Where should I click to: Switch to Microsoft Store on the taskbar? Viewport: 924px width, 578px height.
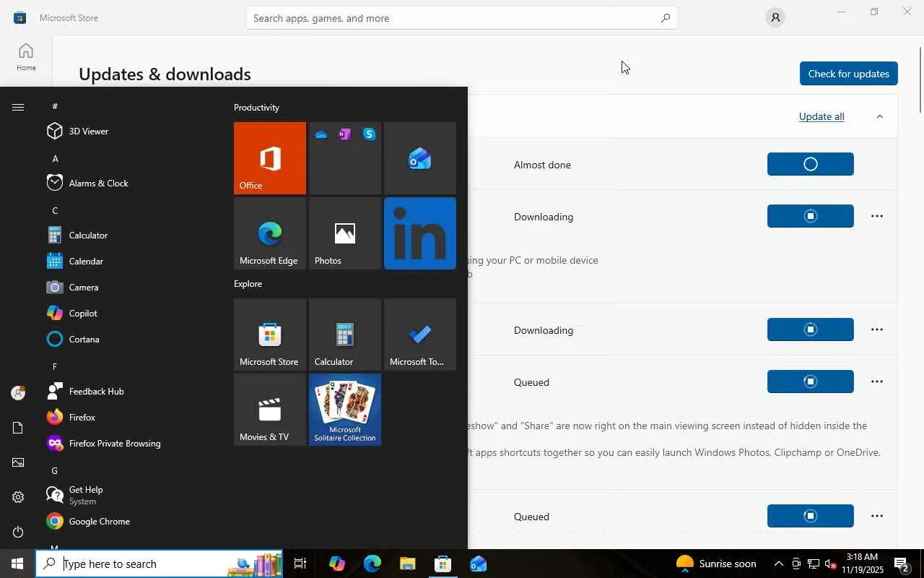tap(443, 564)
